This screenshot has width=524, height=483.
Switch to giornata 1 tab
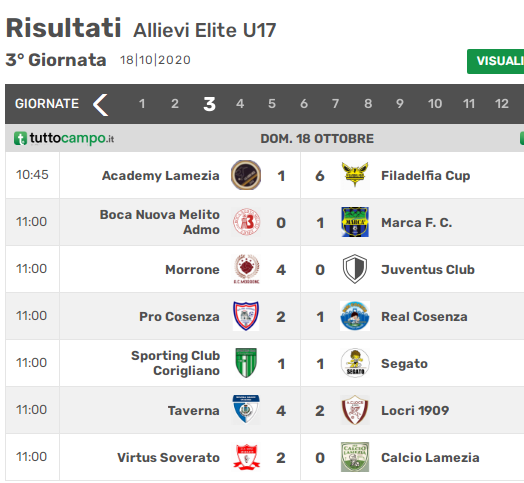coord(142,104)
